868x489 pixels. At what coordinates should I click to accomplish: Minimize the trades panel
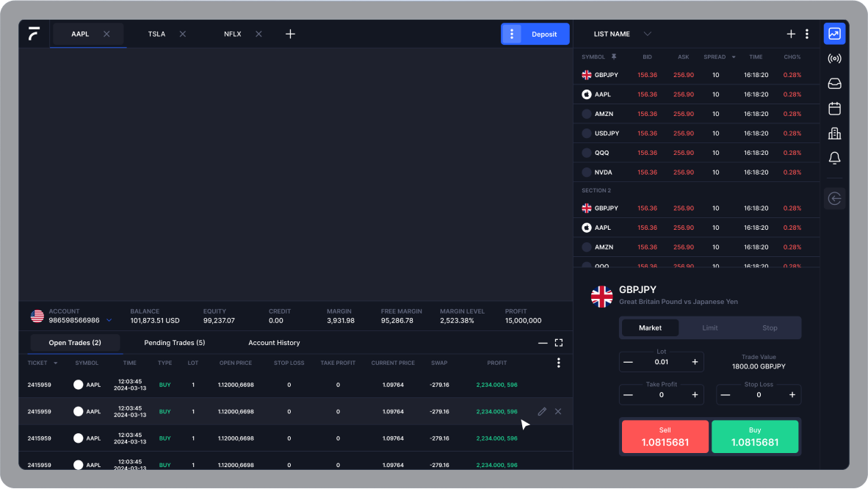coord(543,343)
